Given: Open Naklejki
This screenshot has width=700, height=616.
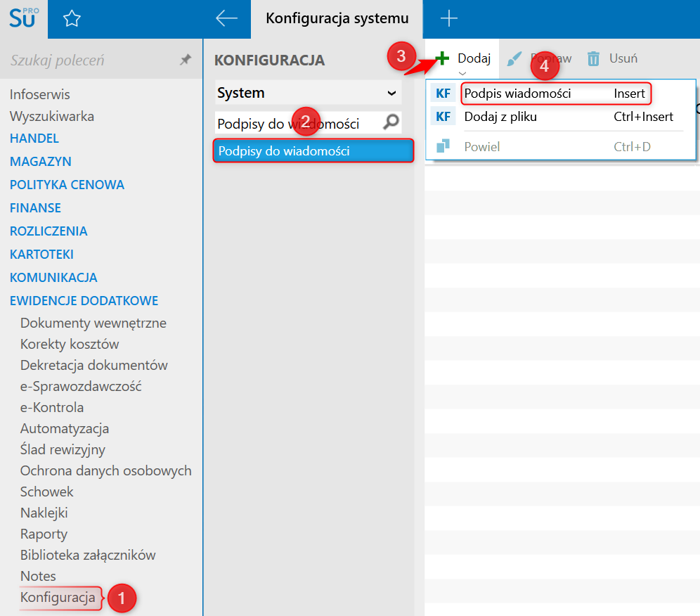Looking at the screenshot, I should point(44,513).
